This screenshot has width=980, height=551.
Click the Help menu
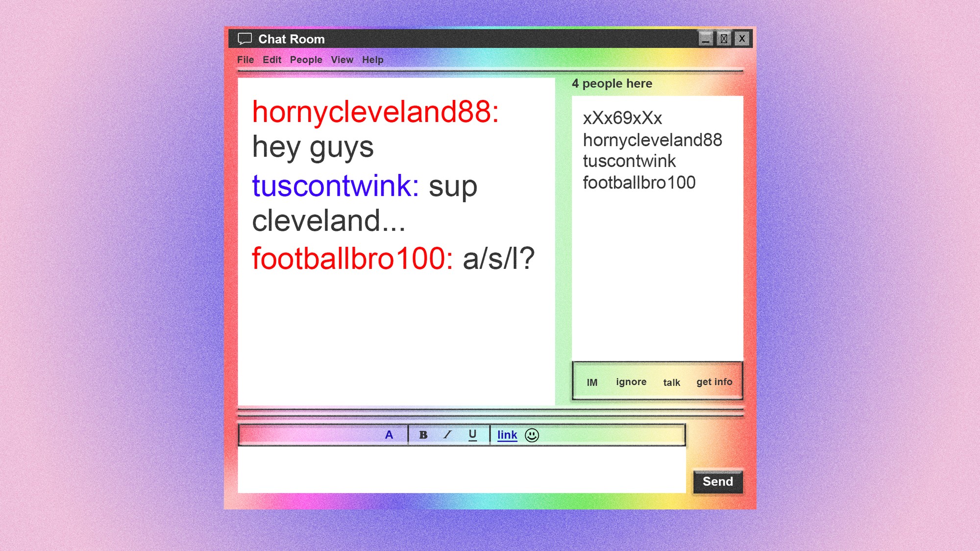point(373,60)
